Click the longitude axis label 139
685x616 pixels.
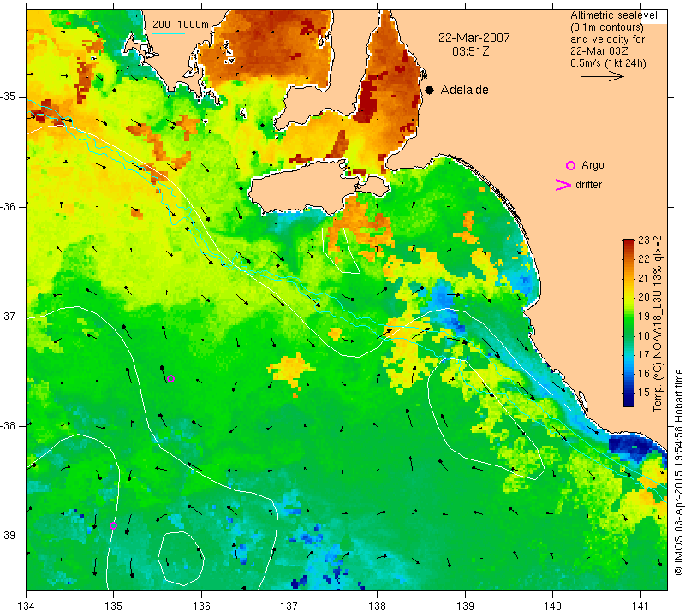pos(465,607)
